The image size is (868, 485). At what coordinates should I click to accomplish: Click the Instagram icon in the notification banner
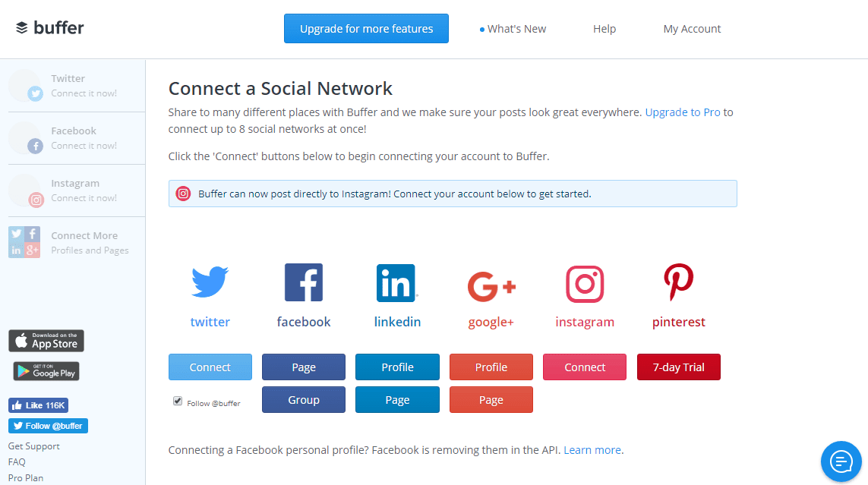click(183, 194)
